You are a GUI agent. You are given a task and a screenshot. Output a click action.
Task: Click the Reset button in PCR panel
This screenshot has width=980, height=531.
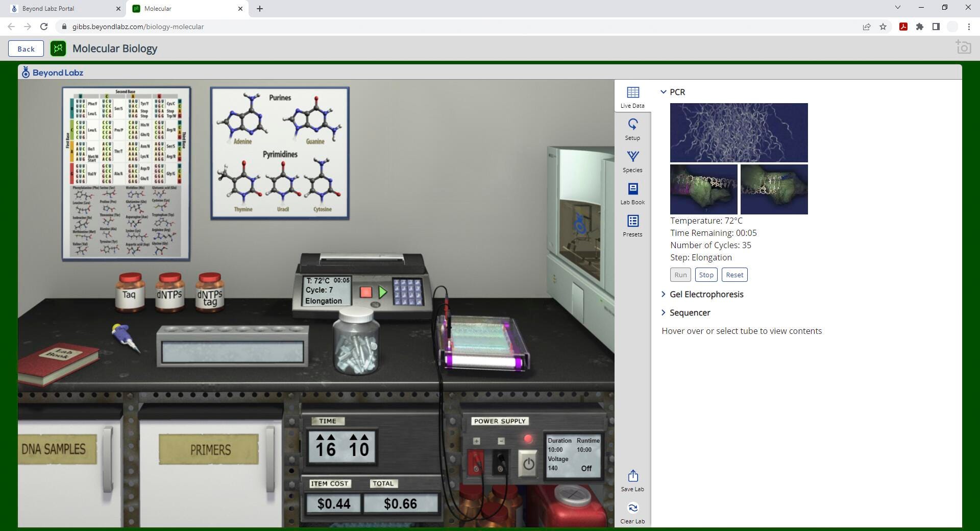click(x=734, y=275)
